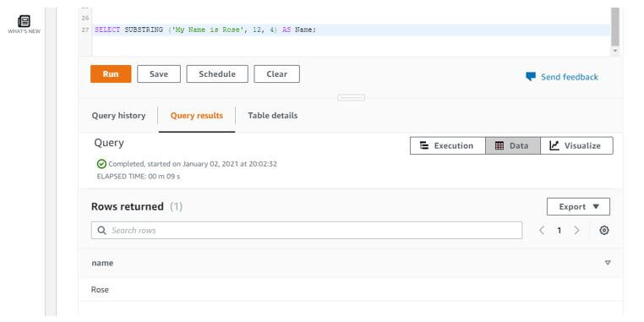Select the Query results tab

pyautogui.click(x=197, y=116)
